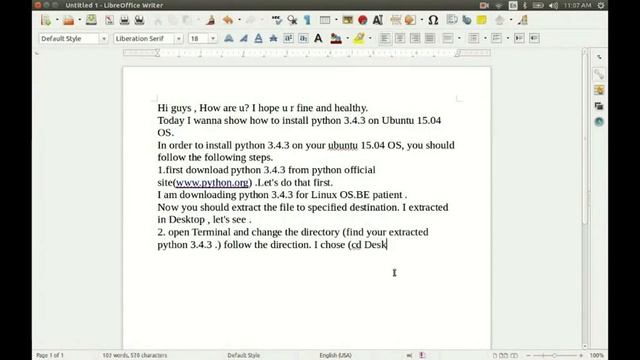
Task: Insert a chart with the red chart icon
Action: pos(362,20)
